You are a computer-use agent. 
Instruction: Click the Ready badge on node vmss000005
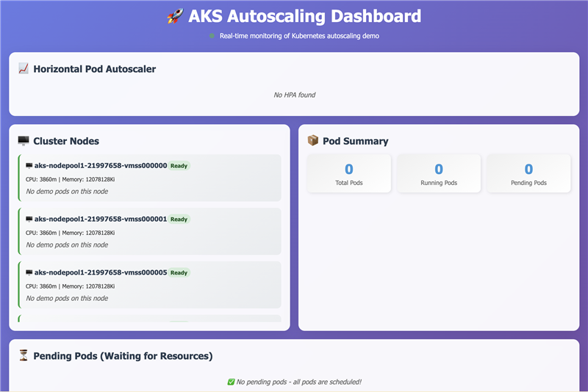click(179, 273)
